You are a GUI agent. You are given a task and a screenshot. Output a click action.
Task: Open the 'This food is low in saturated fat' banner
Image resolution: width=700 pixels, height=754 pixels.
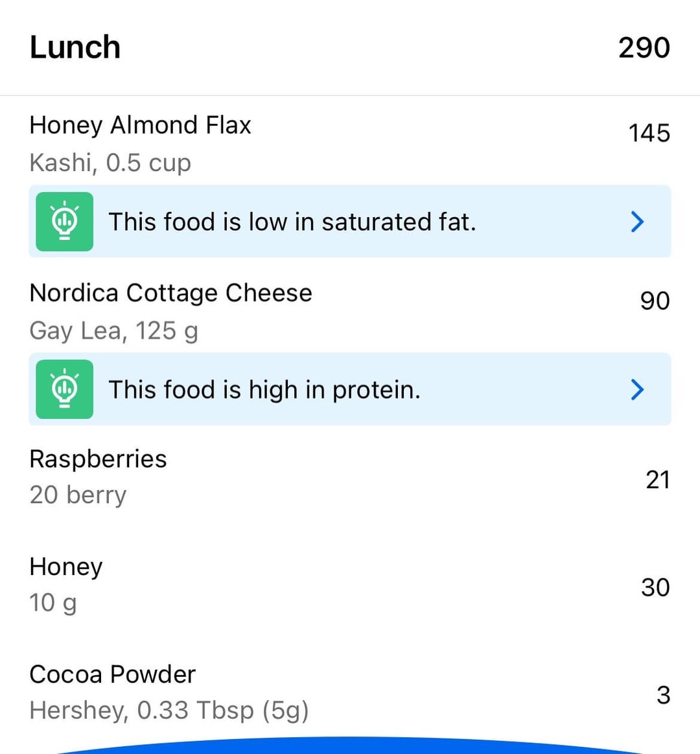click(350, 221)
